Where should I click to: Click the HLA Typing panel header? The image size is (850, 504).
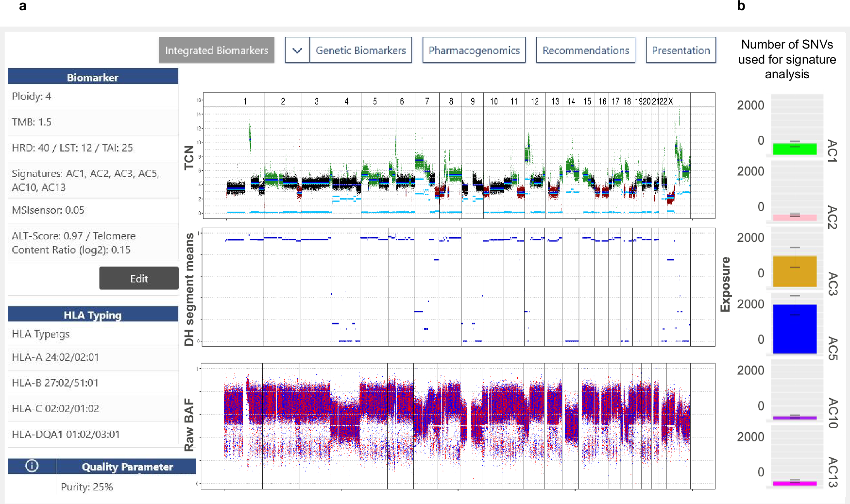point(93,315)
